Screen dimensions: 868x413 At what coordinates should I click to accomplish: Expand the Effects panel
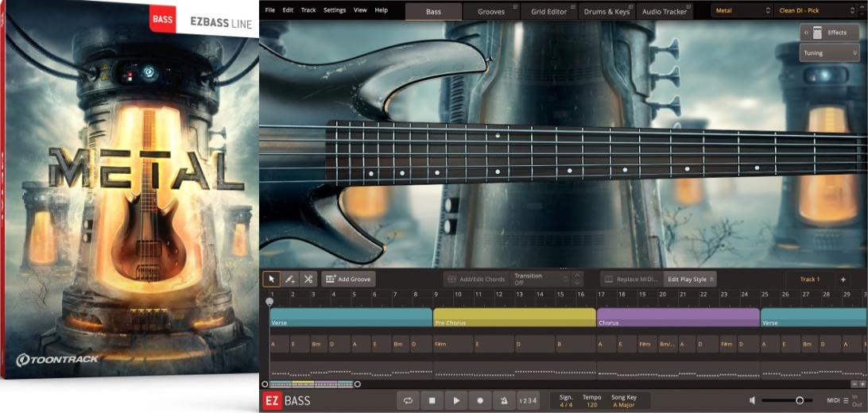click(x=829, y=33)
